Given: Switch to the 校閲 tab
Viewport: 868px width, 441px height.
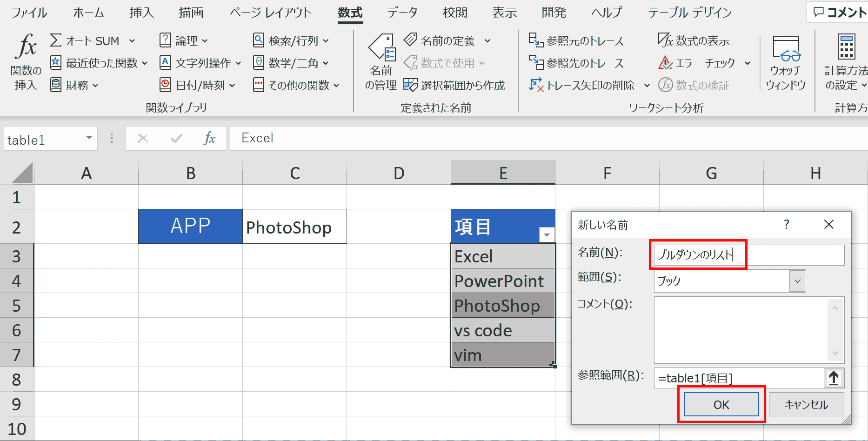Looking at the screenshot, I should [x=455, y=13].
